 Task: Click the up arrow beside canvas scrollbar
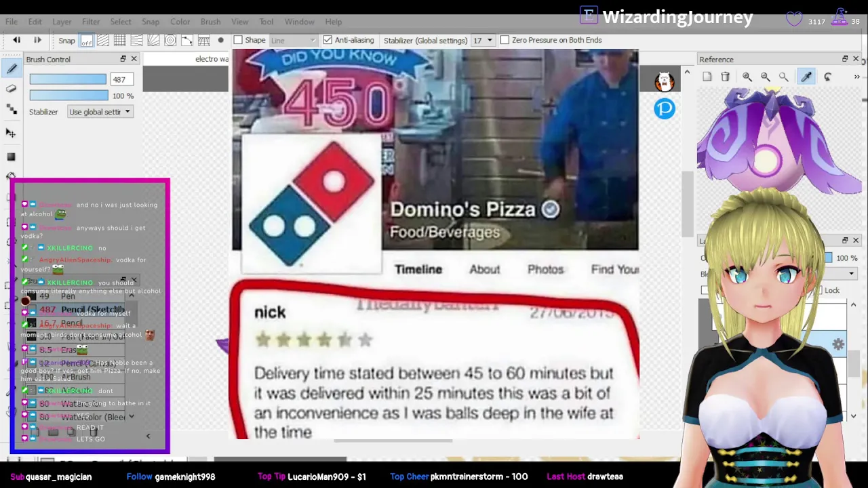(687, 72)
